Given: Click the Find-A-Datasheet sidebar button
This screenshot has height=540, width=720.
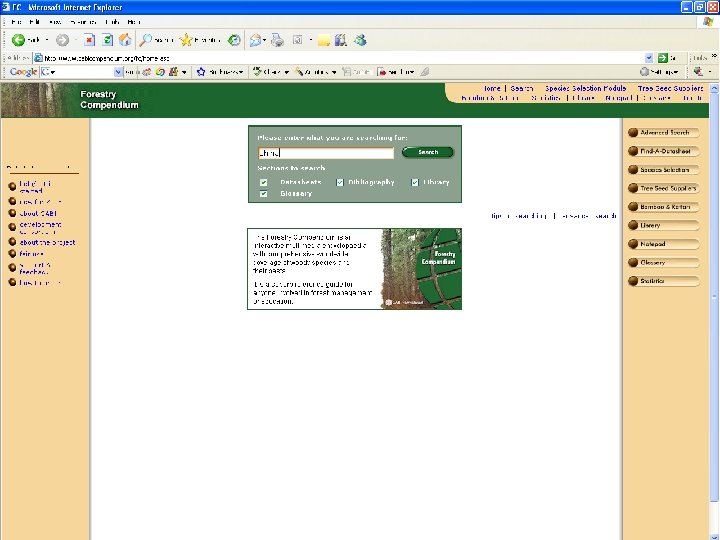Looking at the screenshot, I should 664,151.
